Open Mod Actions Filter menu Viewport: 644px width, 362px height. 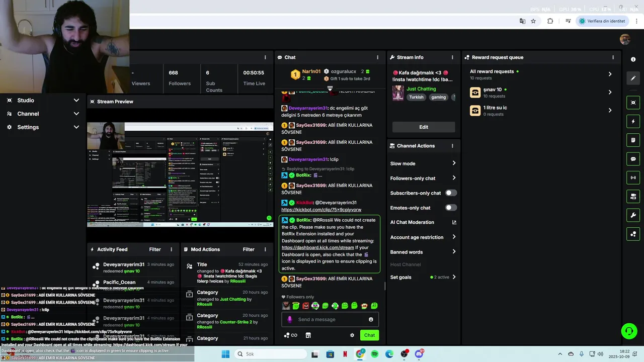click(249, 249)
